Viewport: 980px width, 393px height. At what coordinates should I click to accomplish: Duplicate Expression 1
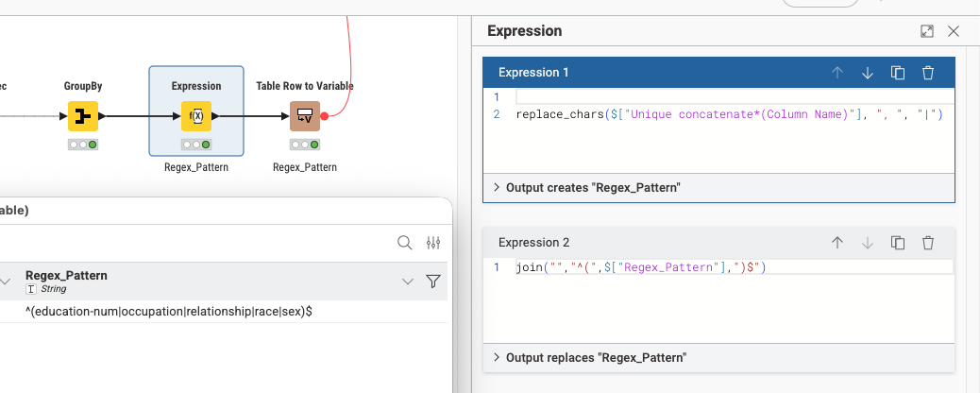[x=898, y=73]
